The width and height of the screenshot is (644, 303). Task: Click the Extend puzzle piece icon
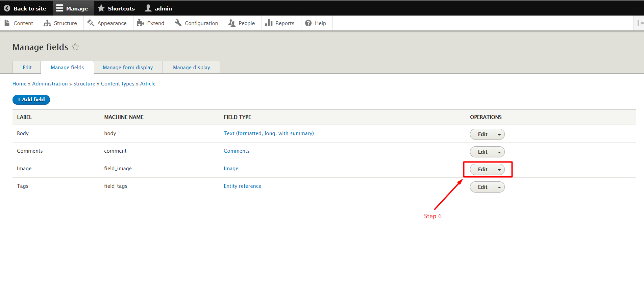coord(141,23)
